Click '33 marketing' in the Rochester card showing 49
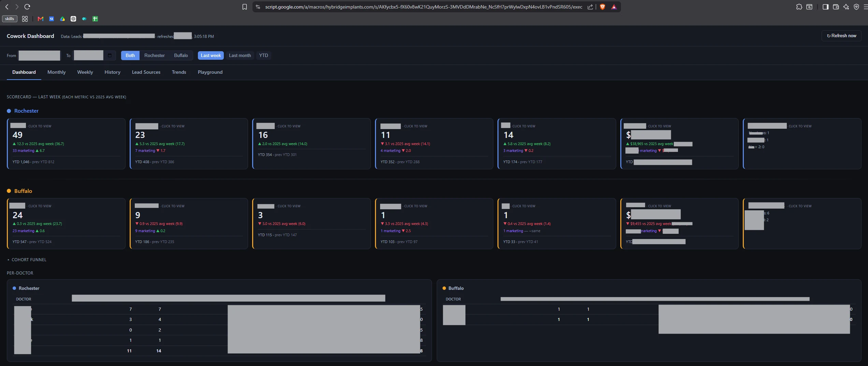The width and height of the screenshot is (868, 366). [x=23, y=151]
